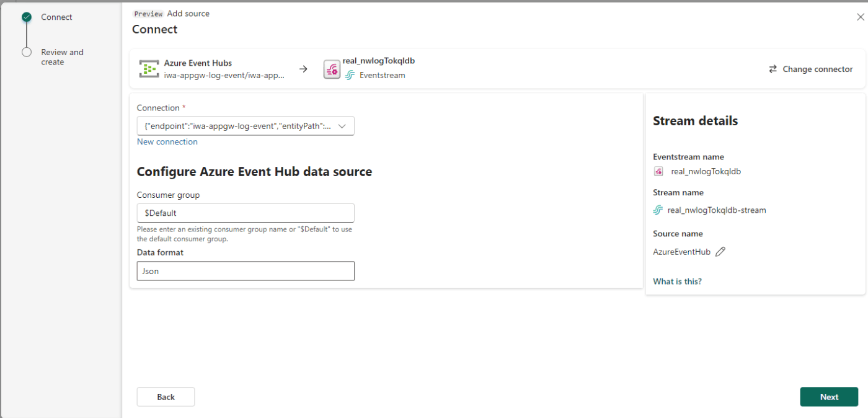Go to Review and create step label
The width and height of the screenshot is (868, 418).
click(x=62, y=57)
